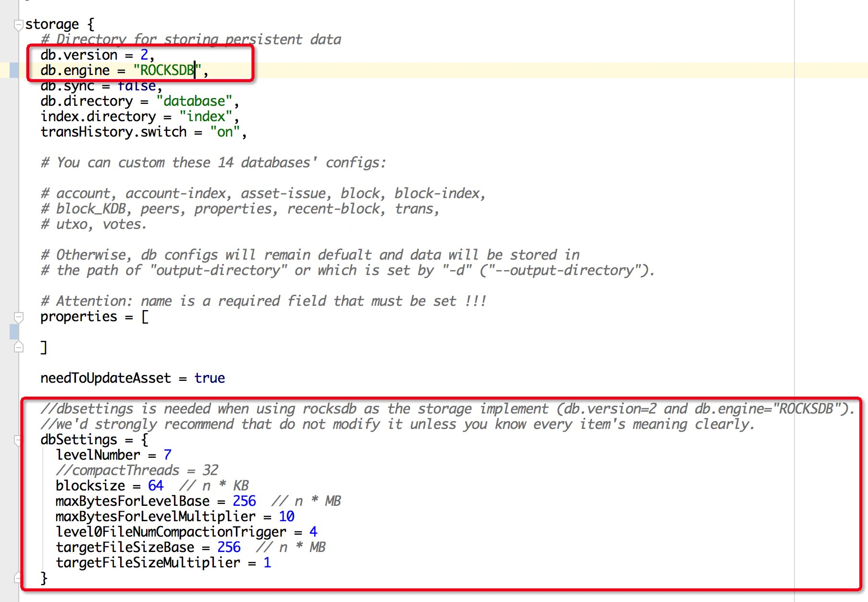
Task: Collapse the storage block fold marker
Action: click(19, 25)
